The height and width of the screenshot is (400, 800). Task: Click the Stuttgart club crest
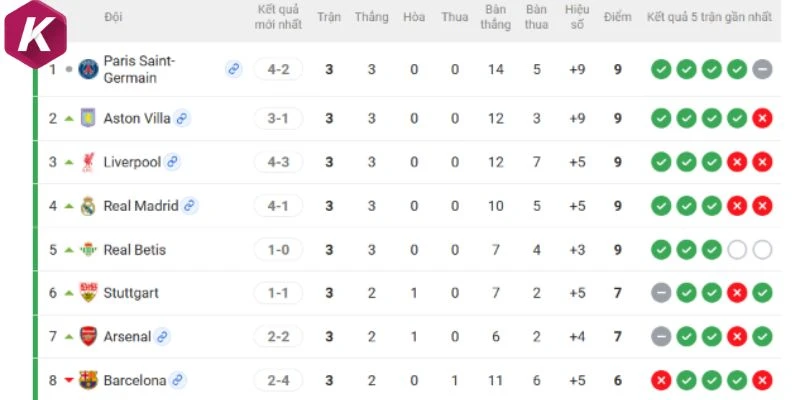click(88, 292)
